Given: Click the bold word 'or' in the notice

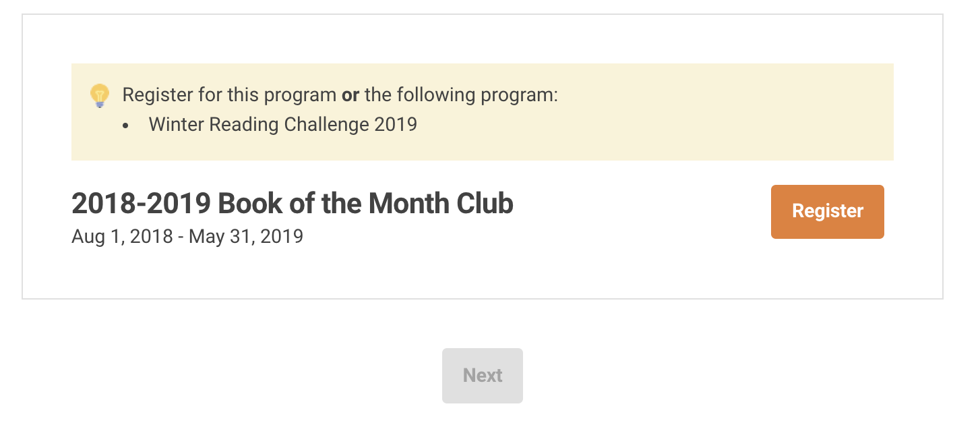Looking at the screenshot, I should pyautogui.click(x=350, y=95).
